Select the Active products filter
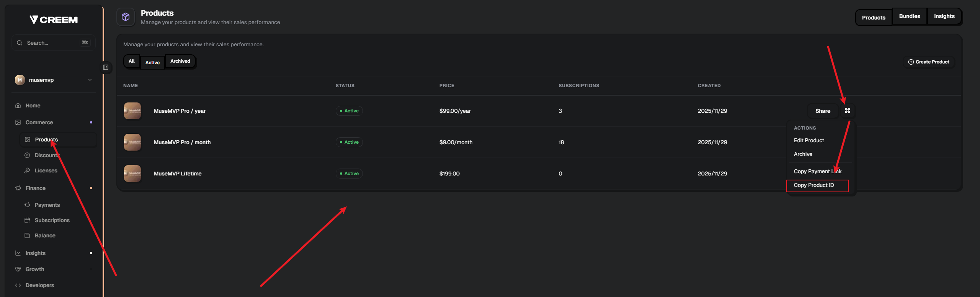The image size is (980, 297). pos(152,62)
